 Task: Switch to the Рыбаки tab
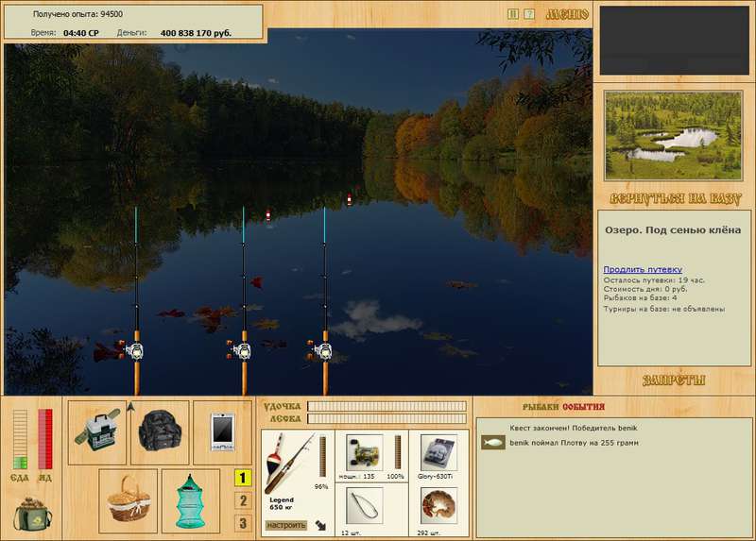pyautogui.click(x=541, y=407)
